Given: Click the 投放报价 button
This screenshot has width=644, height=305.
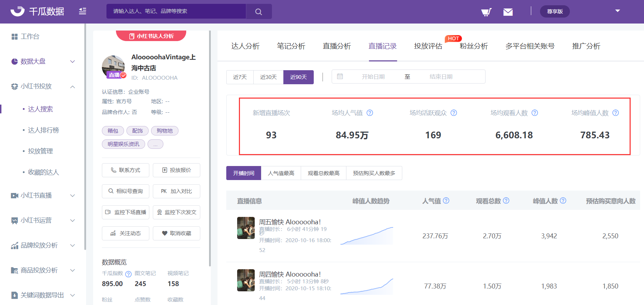Looking at the screenshot, I should [176, 170].
